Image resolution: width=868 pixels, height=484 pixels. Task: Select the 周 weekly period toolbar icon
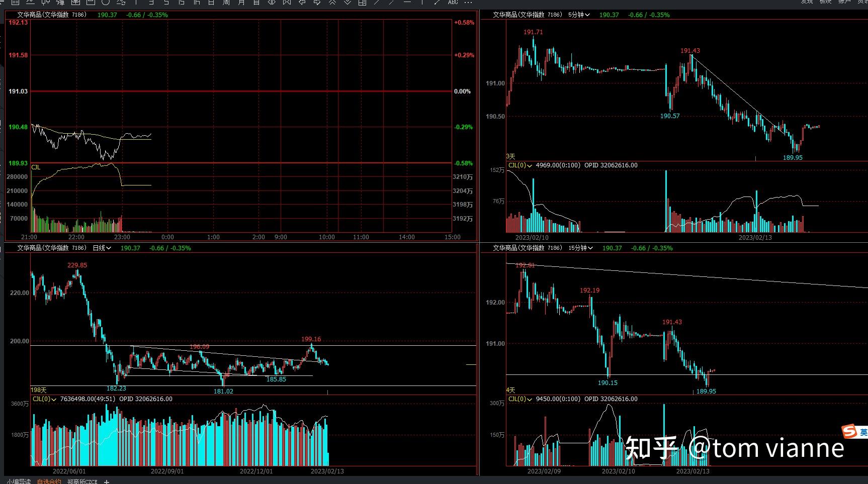pos(226,2)
